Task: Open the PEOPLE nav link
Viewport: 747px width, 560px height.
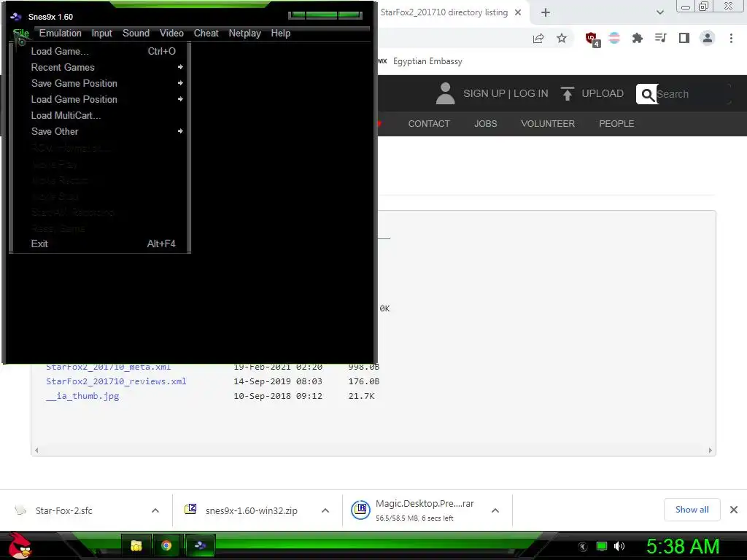Action: [x=616, y=124]
